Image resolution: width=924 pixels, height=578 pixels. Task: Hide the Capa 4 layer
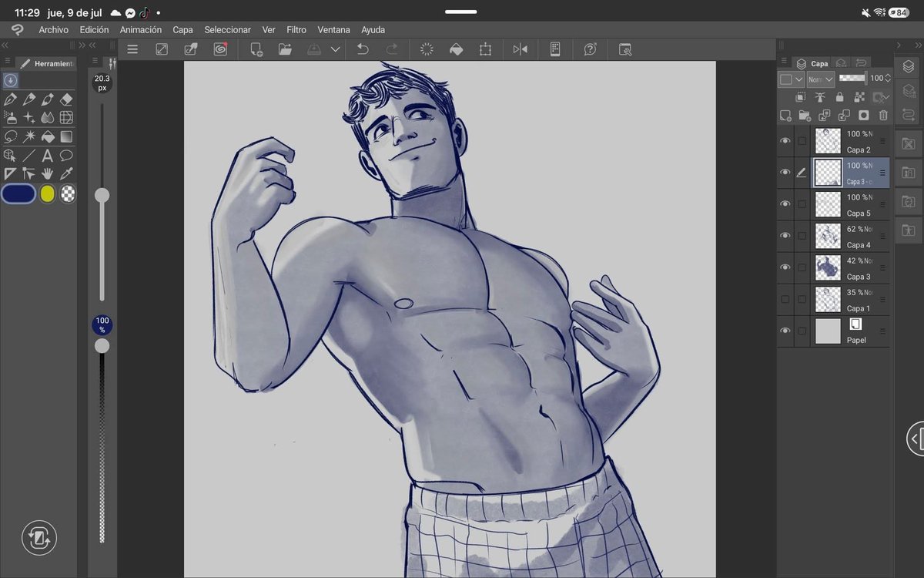pyautogui.click(x=785, y=236)
